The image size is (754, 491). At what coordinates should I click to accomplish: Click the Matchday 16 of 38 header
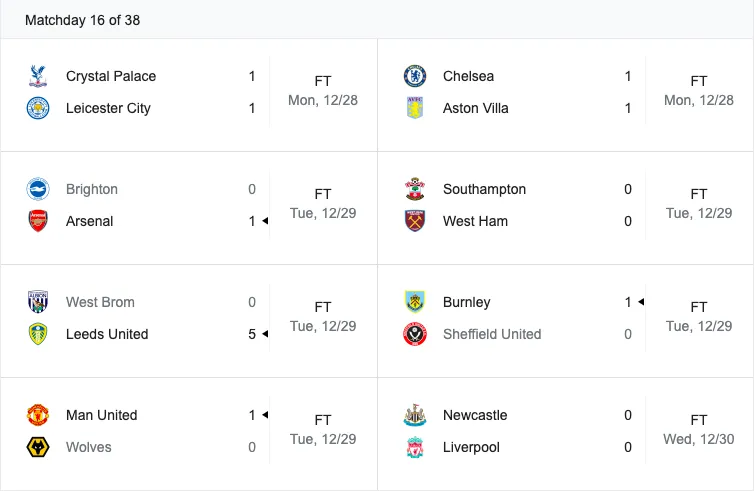point(82,20)
